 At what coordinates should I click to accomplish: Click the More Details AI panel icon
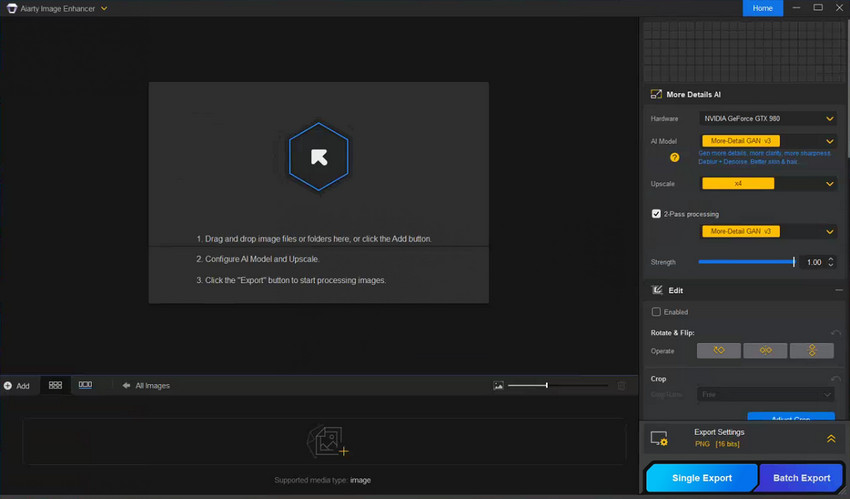[656, 94]
